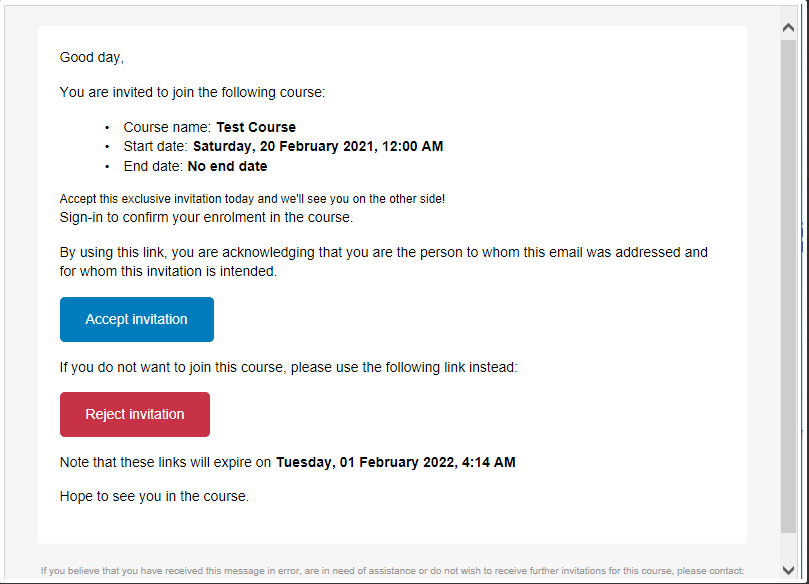Click the scrollbar track below the thumb
Image resolution: width=809 pixels, height=584 pixels.
788,548
